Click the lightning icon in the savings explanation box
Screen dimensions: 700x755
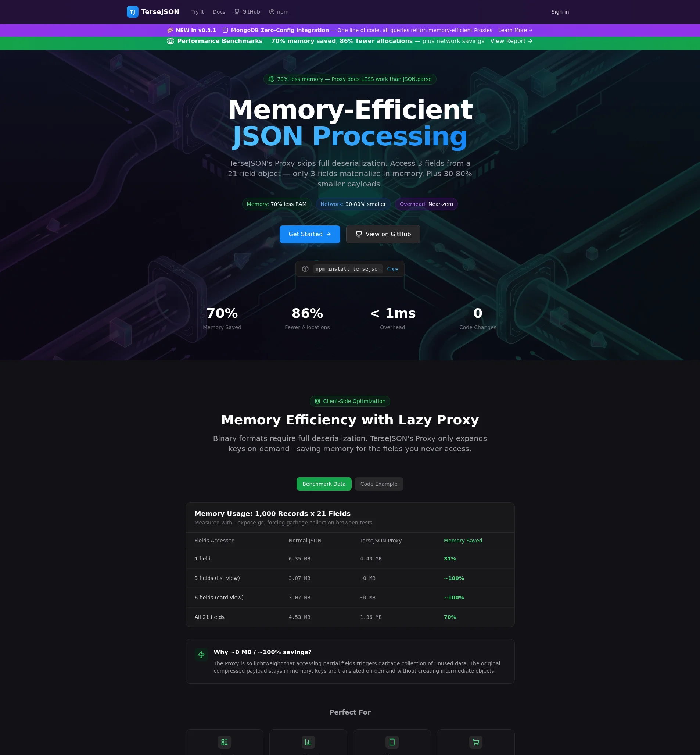click(x=201, y=655)
